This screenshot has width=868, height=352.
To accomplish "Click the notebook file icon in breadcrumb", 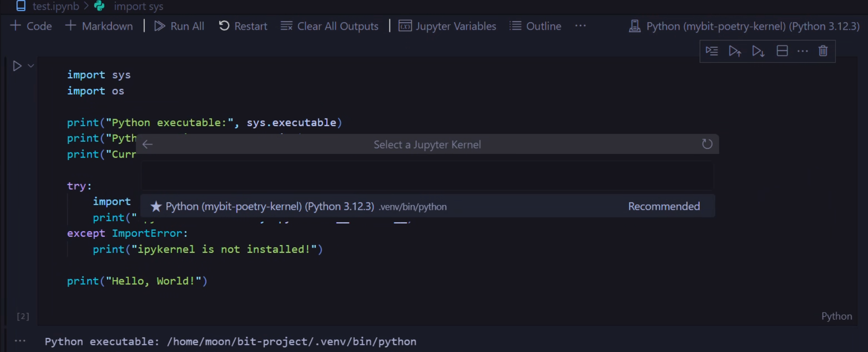I will click(x=21, y=6).
